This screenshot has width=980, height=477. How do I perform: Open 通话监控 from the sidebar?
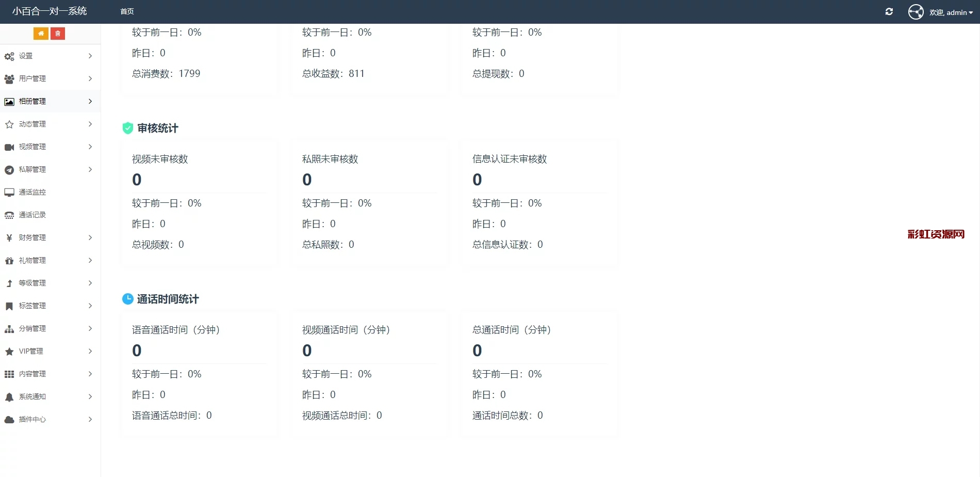pyautogui.click(x=32, y=192)
